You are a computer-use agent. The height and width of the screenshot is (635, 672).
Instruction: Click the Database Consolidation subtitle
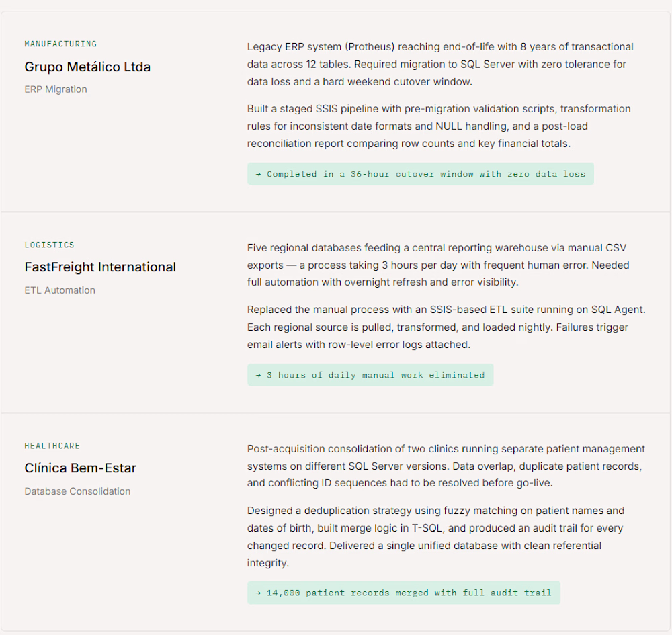coord(77,491)
